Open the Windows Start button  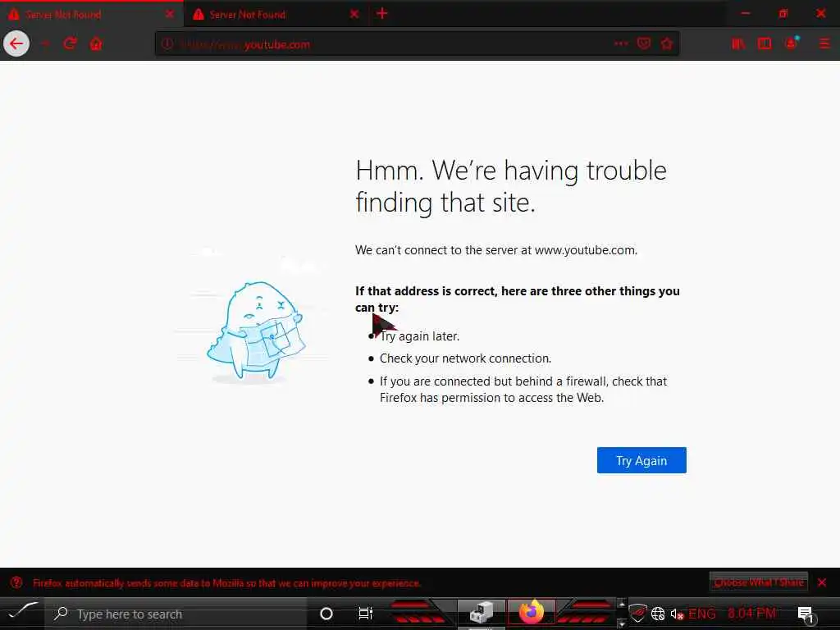[x=21, y=613]
